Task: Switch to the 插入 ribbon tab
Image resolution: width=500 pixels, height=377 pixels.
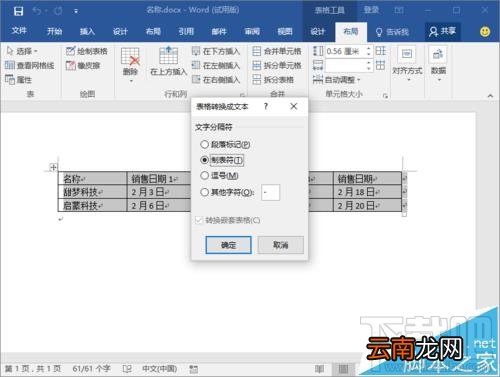Action: coord(87,31)
